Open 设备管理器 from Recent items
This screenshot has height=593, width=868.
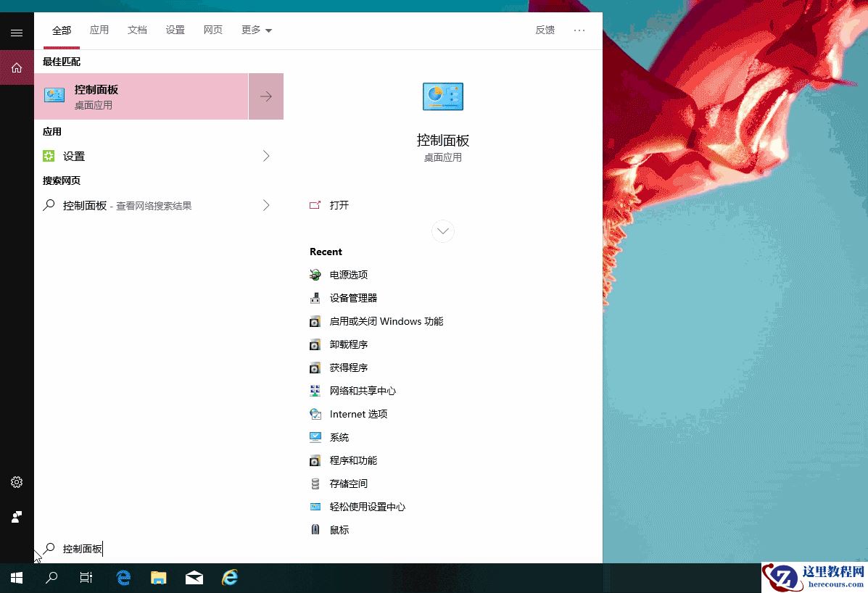click(x=352, y=298)
